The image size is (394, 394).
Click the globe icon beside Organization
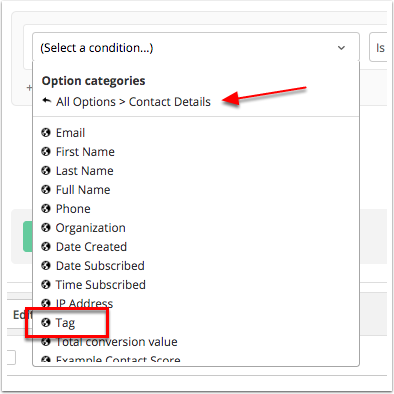46,228
